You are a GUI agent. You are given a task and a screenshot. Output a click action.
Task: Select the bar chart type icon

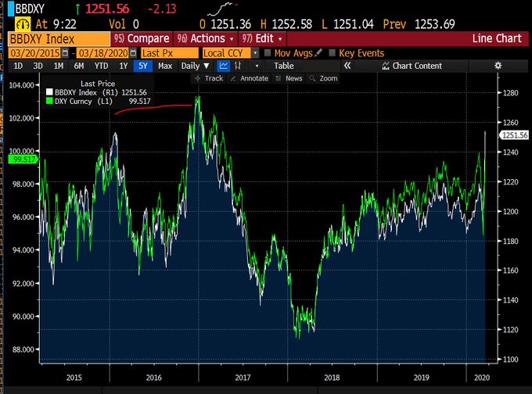coord(238,66)
